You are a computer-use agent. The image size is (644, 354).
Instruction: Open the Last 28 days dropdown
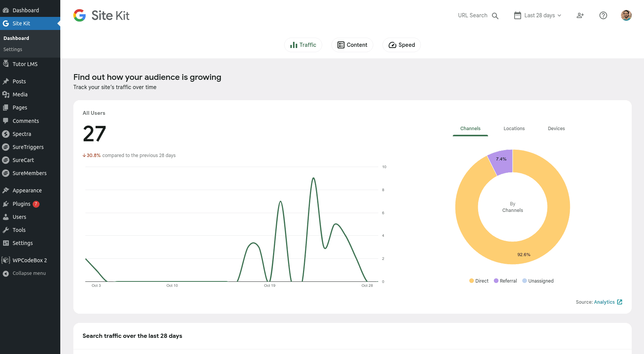(x=537, y=15)
